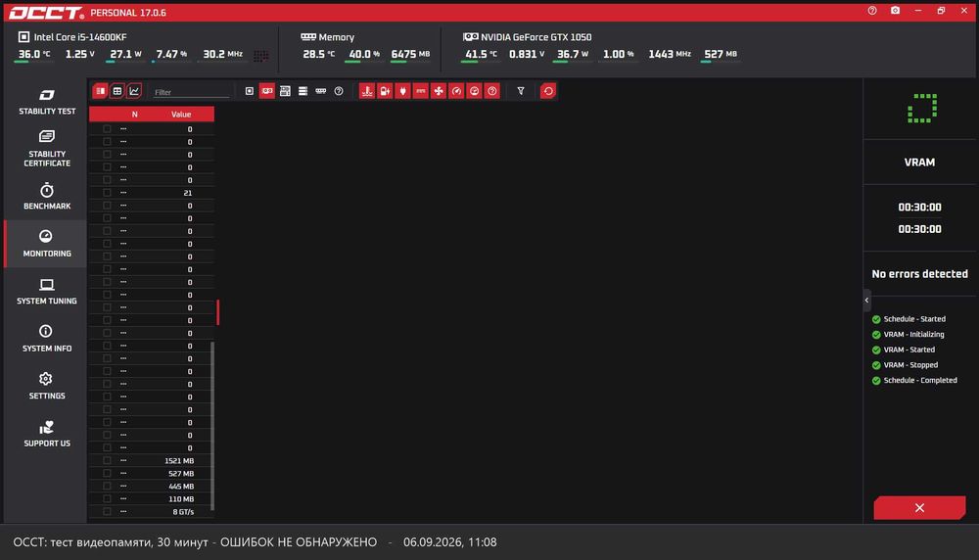Check the box for the 110 MB row

(107, 499)
